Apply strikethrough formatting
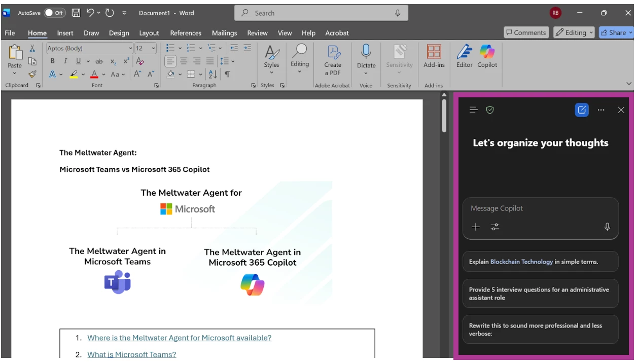This screenshot has height=364, width=636. tap(99, 61)
